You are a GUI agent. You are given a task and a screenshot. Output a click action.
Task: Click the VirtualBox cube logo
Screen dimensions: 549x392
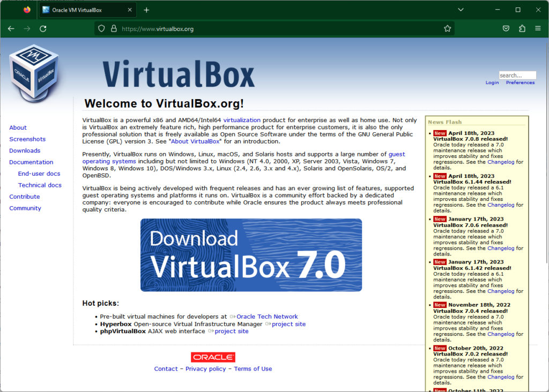coord(34,74)
